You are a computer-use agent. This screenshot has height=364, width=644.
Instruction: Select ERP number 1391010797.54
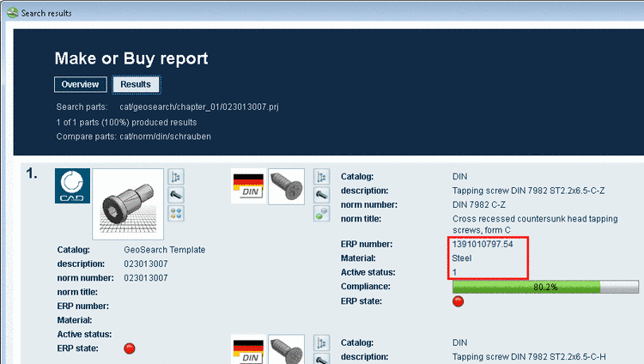coord(483,244)
